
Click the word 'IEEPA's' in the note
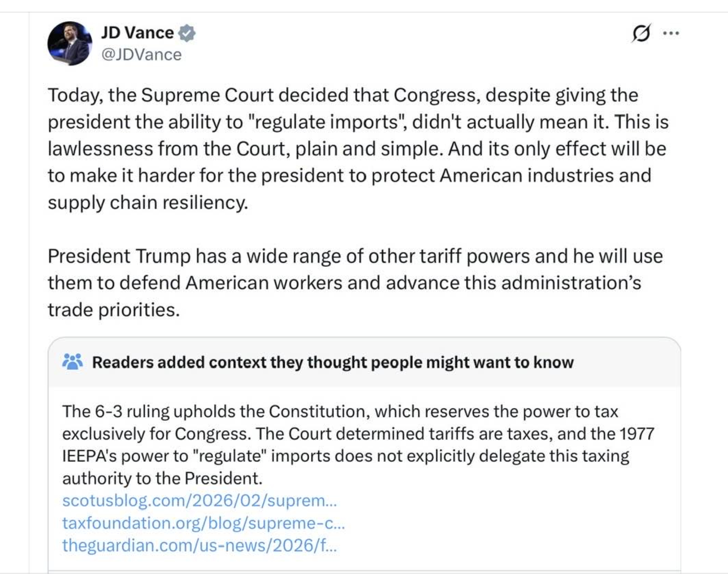pos(89,456)
